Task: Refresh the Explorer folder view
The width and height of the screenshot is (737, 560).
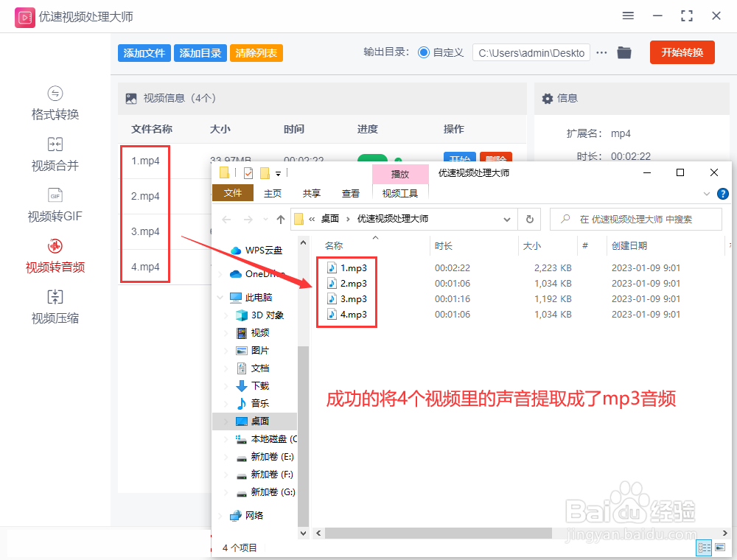Action: pos(530,220)
